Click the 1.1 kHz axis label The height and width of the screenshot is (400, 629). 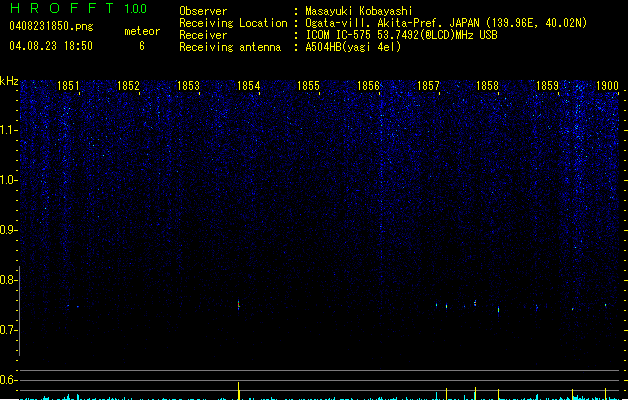click(x=8, y=130)
